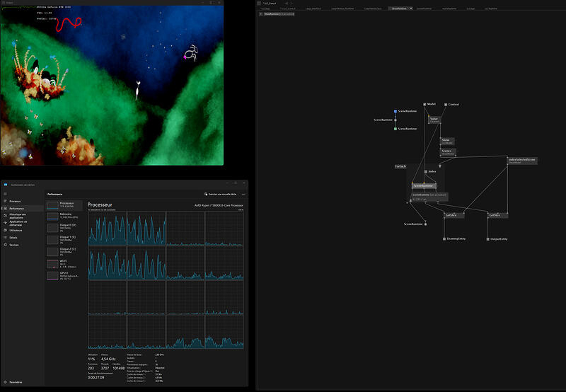Select the Context input node icon
The width and height of the screenshot is (566, 392).
446,105
